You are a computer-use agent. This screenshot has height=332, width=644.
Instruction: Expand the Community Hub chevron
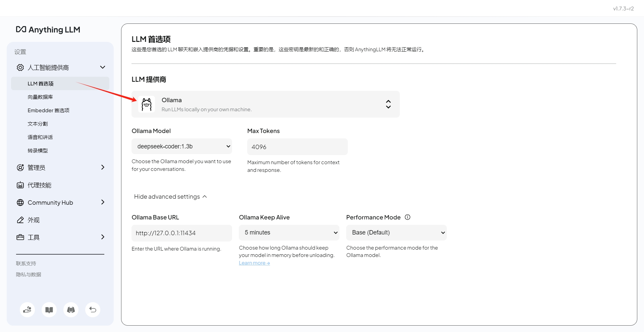click(x=103, y=202)
